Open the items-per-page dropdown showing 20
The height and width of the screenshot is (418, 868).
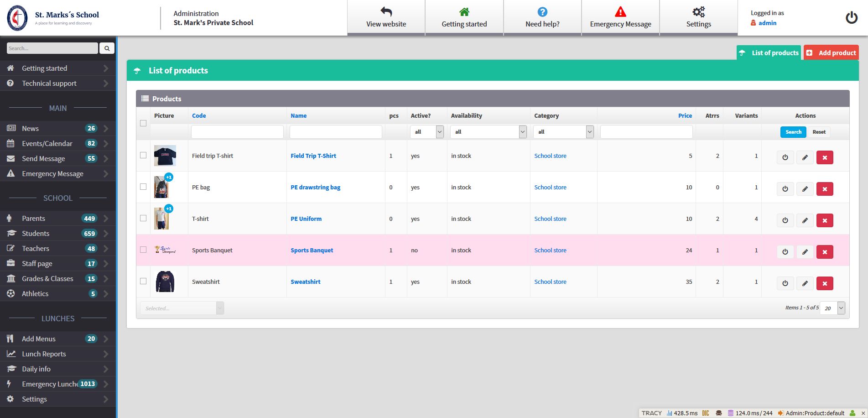832,308
